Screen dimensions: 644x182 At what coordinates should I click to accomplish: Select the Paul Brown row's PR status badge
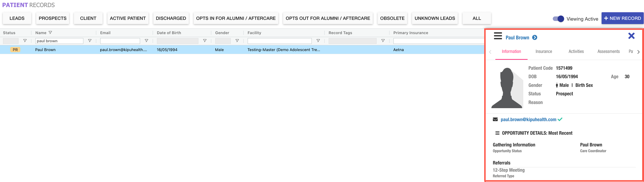[15, 50]
